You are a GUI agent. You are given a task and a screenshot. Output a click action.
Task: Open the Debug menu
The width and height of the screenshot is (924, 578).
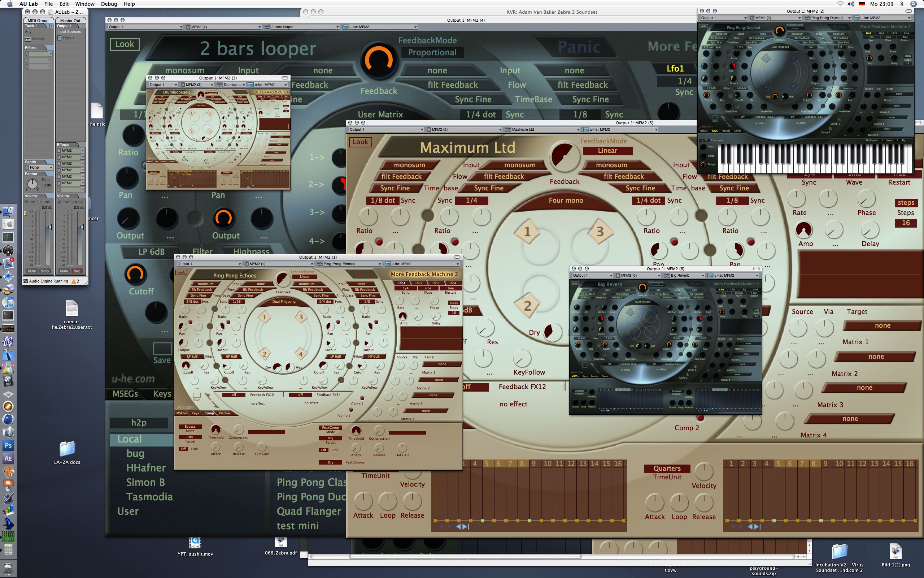[x=109, y=4]
